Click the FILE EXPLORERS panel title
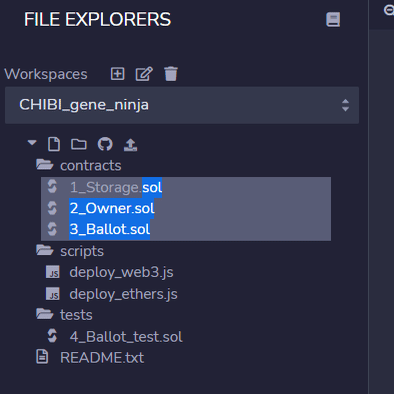The width and height of the screenshot is (394, 394). (x=97, y=20)
